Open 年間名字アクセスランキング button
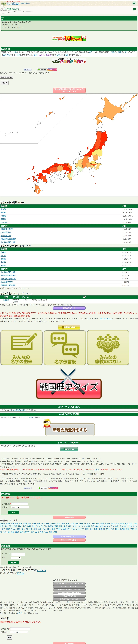The height and width of the screenshot is (644, 138). 69,590
